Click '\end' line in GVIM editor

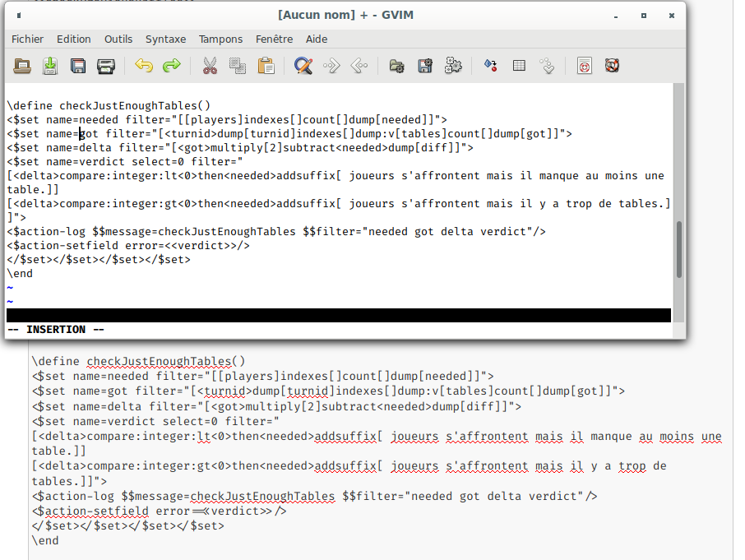pyautogui.click(x=20, y=274)
